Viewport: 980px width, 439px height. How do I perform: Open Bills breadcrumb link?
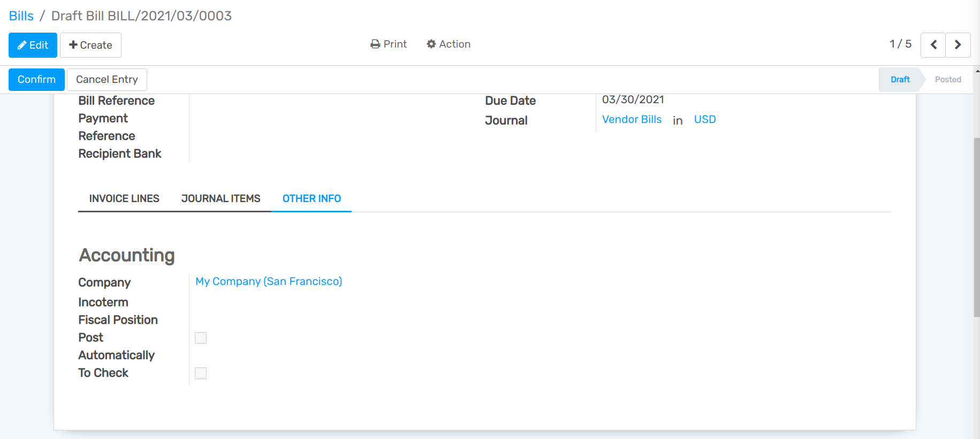pos(21,16)
